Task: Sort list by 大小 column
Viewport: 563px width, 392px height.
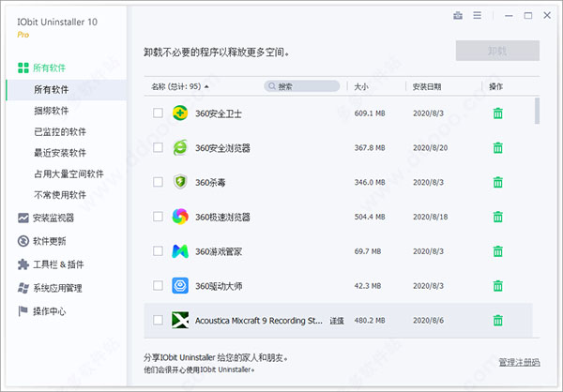Action: coord(361,86)
